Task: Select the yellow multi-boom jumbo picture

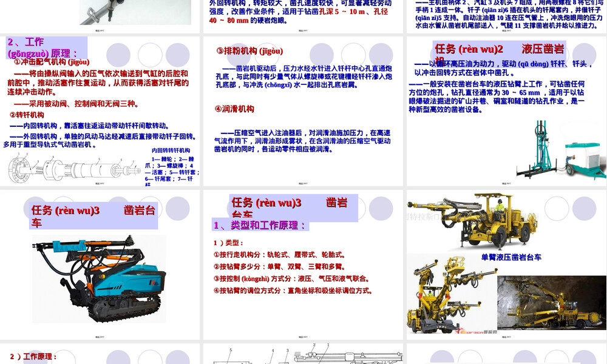Action: (452, 295)
